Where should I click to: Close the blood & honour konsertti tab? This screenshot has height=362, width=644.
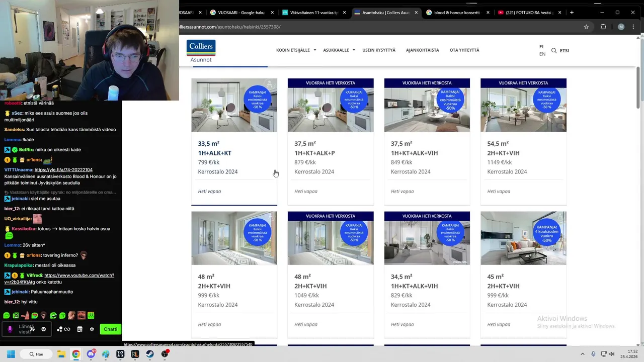tap(488, 13)
